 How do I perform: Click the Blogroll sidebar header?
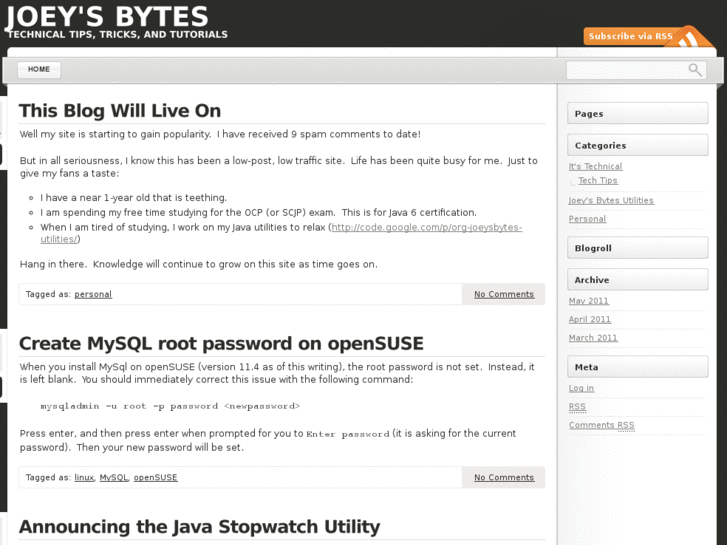point(638,248)
